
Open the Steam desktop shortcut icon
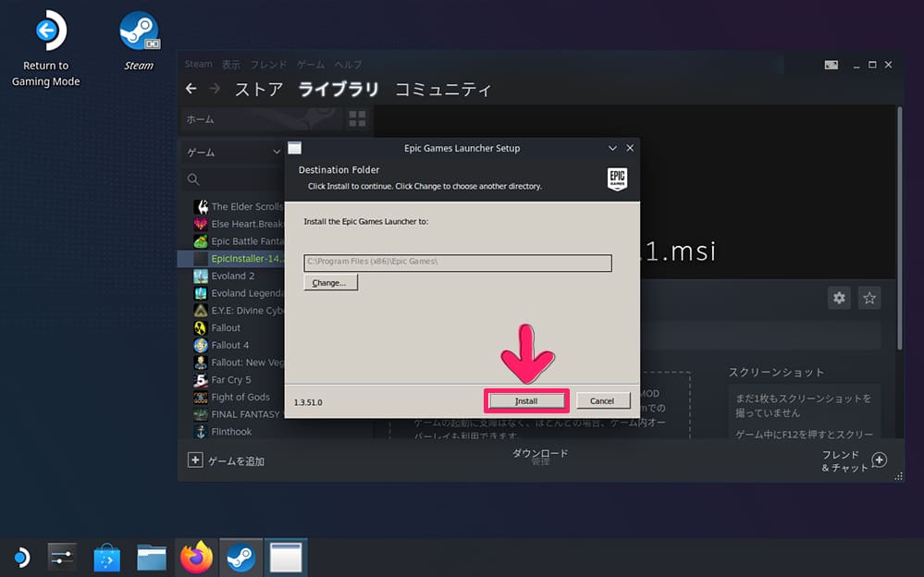[x=139, y=31]
